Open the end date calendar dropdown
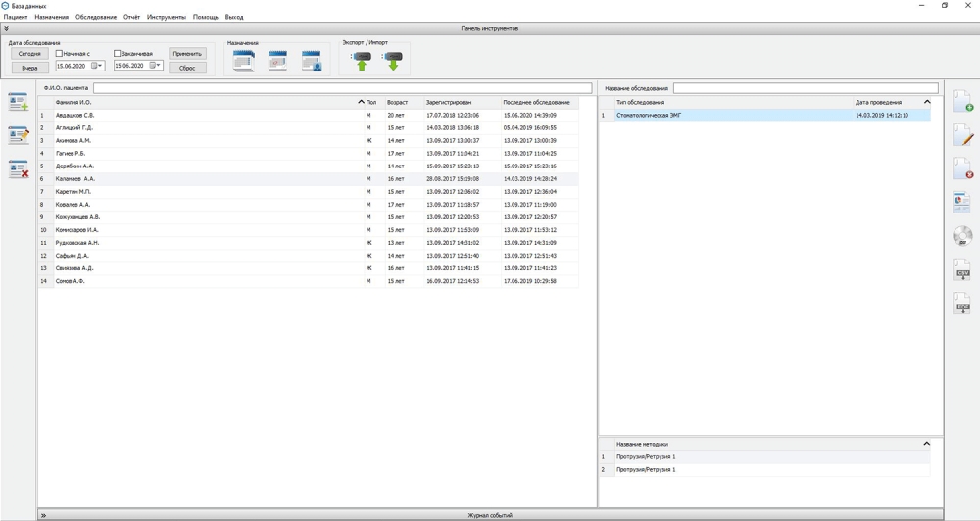Screen dimensions: 980x521 pyautogui.click(x=155, y=66)
